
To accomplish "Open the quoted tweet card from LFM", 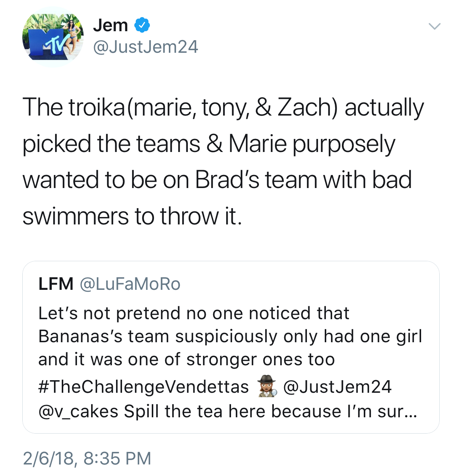I will (231, 347).
